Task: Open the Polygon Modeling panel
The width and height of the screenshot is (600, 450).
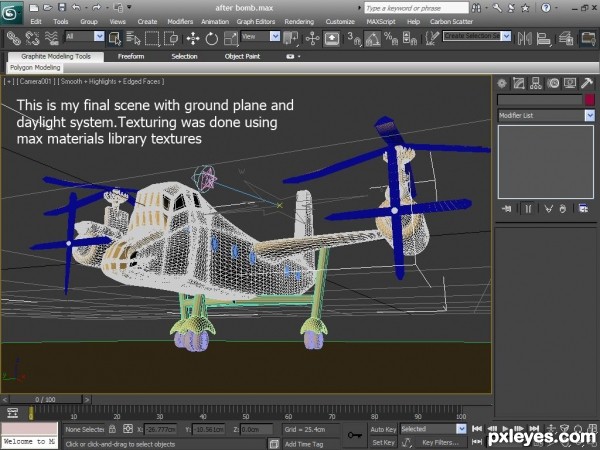Action: click(x=35, y=68)
